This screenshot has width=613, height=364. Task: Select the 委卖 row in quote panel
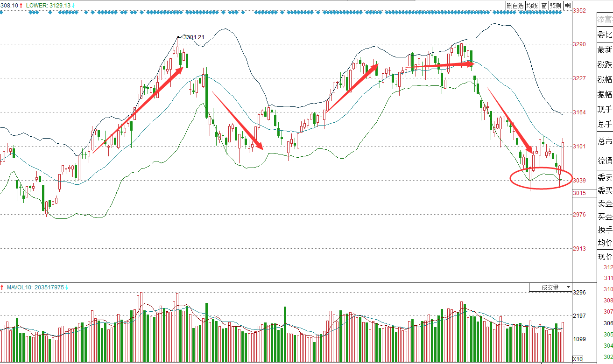tap(605, 177)
